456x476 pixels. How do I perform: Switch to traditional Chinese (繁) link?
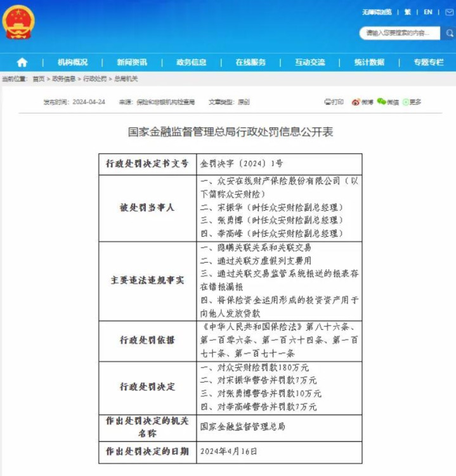click(x=407, y=12)
